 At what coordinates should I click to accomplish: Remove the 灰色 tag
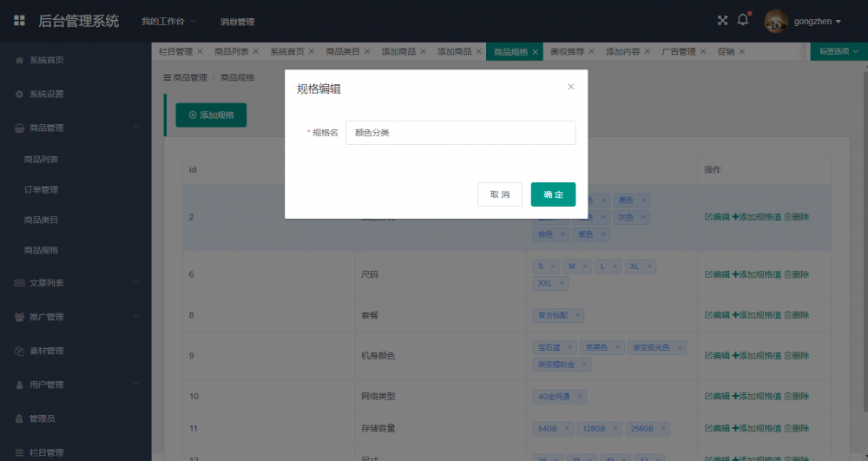pos(643,218)
